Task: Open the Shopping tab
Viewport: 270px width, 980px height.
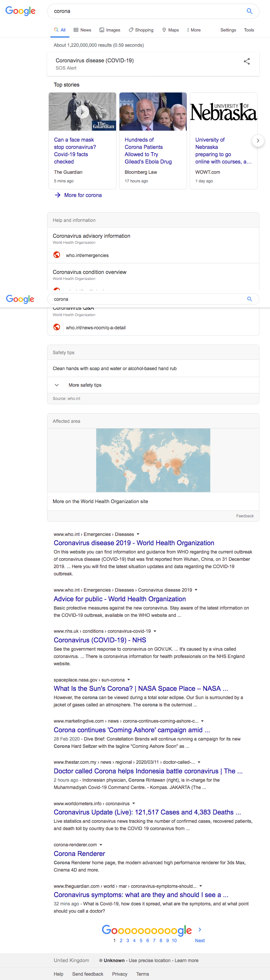Action: pos(141,30)
